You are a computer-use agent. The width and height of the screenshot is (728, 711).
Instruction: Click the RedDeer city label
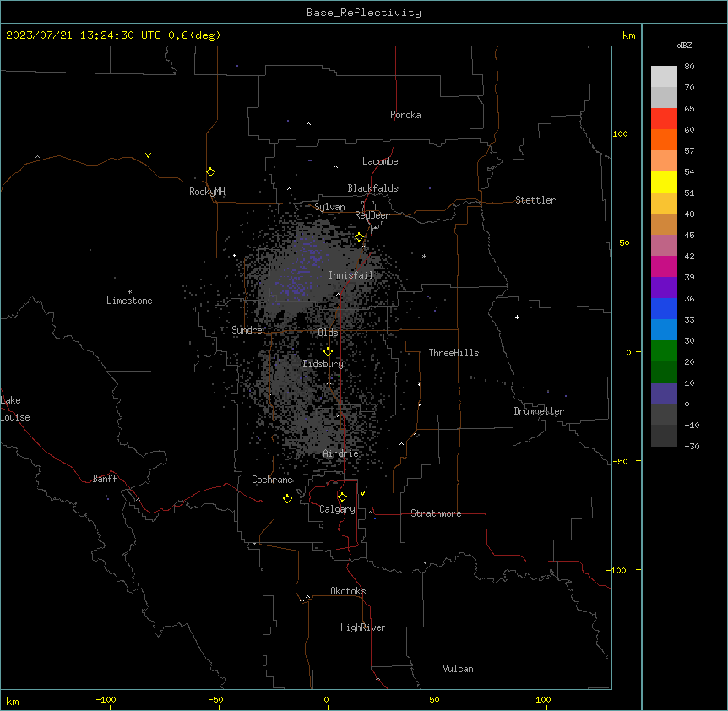pyautogui.click(x=372, y=215)
